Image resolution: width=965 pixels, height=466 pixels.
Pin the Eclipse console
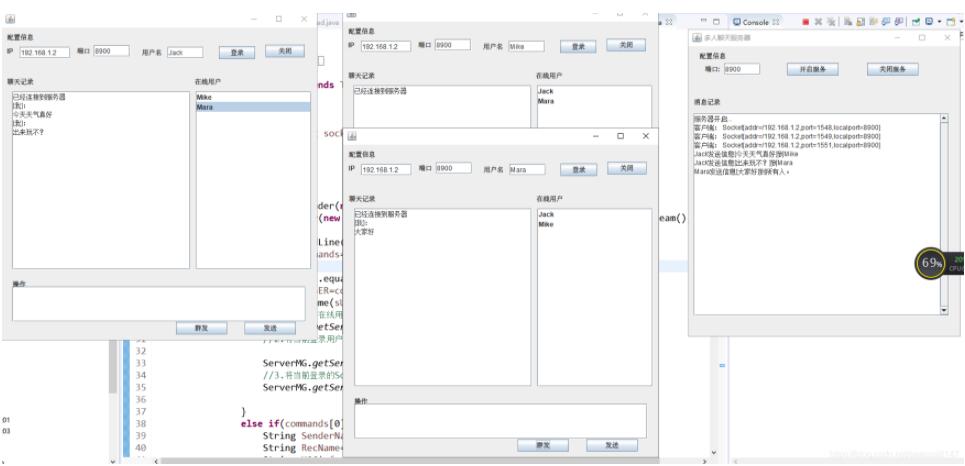[x=916, y=22]
